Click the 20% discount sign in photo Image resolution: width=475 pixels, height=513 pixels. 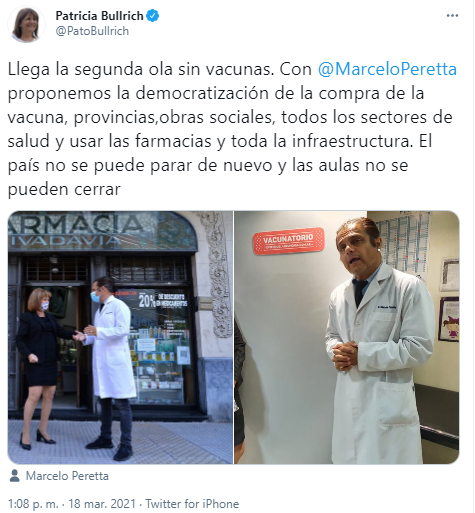[x=163, y=300]
